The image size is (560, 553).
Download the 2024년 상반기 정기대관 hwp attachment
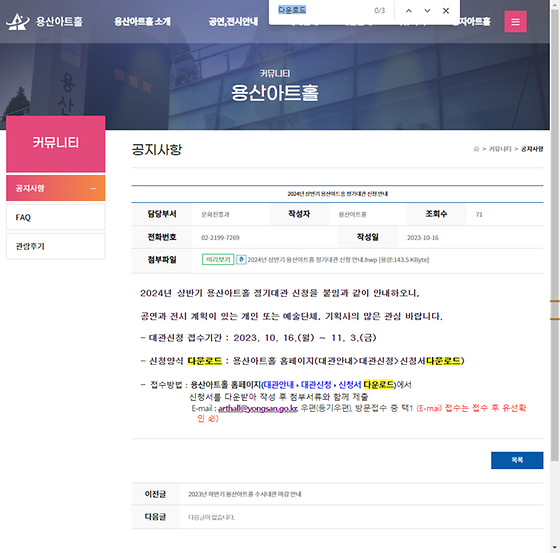pos(338,260)
